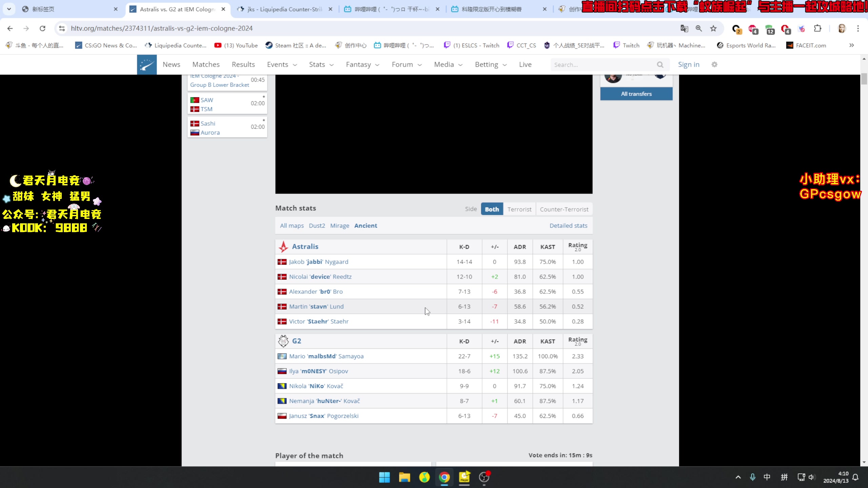Show hidden tray icons chevron
The image size is (868, 488).
tap(738, 477)
